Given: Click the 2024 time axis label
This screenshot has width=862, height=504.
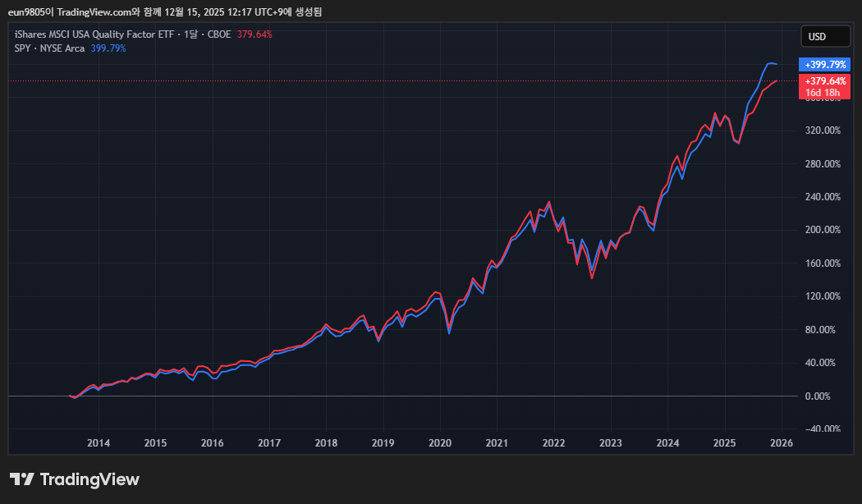Looking at the screenshot, I should coord(667,443).
